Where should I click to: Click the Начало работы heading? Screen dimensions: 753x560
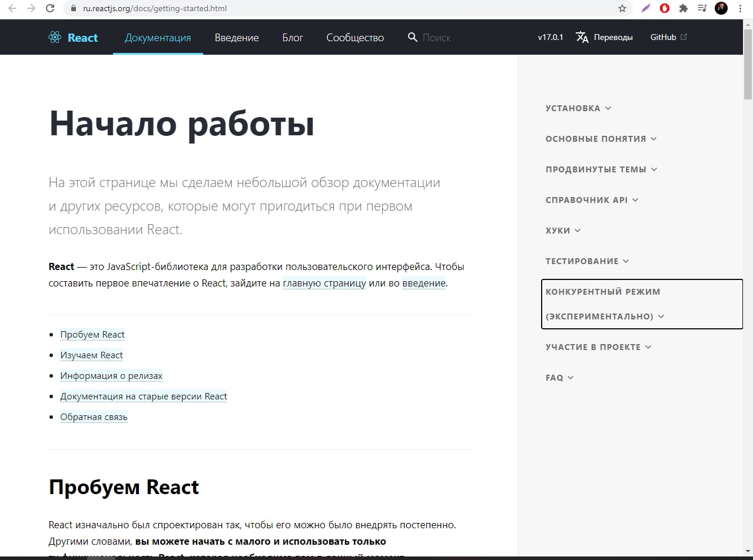(181, 124)
